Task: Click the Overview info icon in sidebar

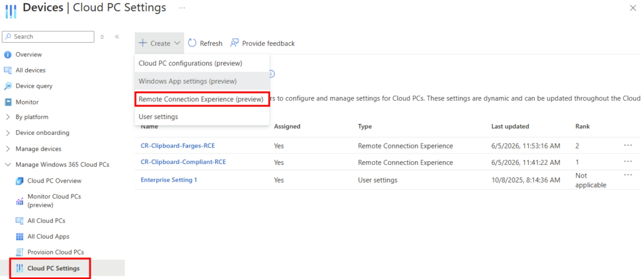Action: click(x=8, y=55)
